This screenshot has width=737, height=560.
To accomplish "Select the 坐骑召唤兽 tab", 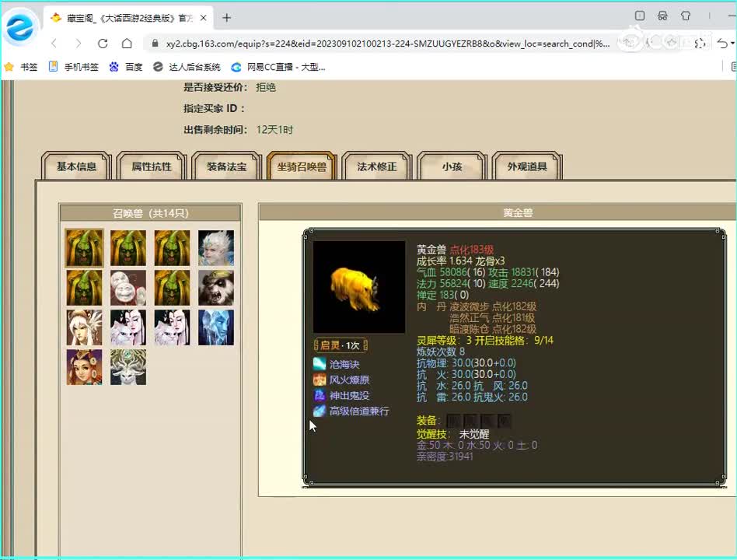I will coord(302,166).
